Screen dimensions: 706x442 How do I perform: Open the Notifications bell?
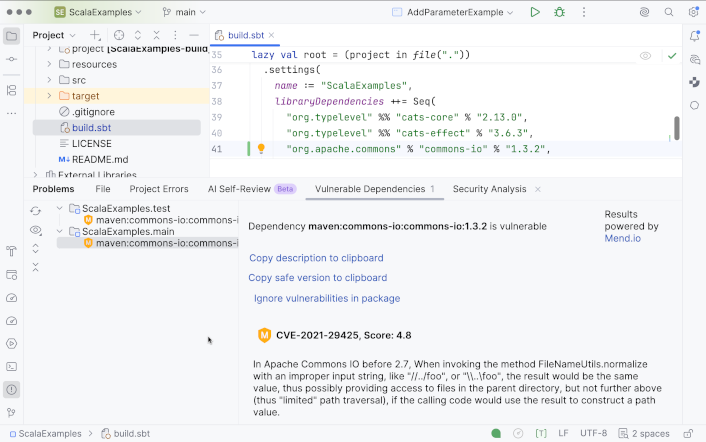coord(694,36)
